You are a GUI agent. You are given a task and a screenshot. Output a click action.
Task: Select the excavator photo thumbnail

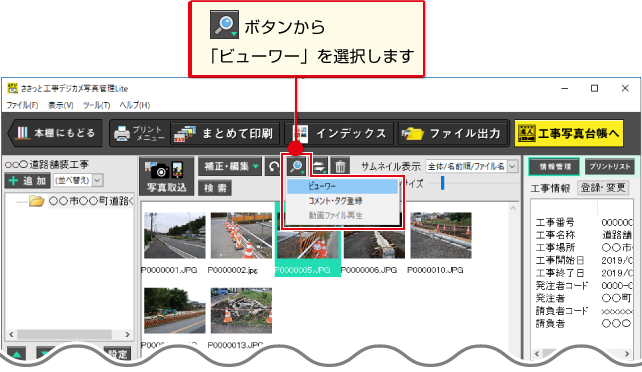pos(174,310)
